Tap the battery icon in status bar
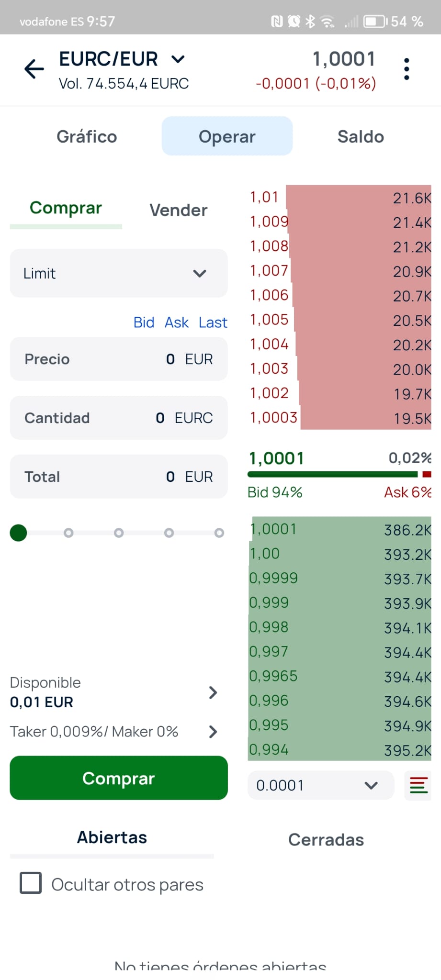 click(x=375, y=22)
